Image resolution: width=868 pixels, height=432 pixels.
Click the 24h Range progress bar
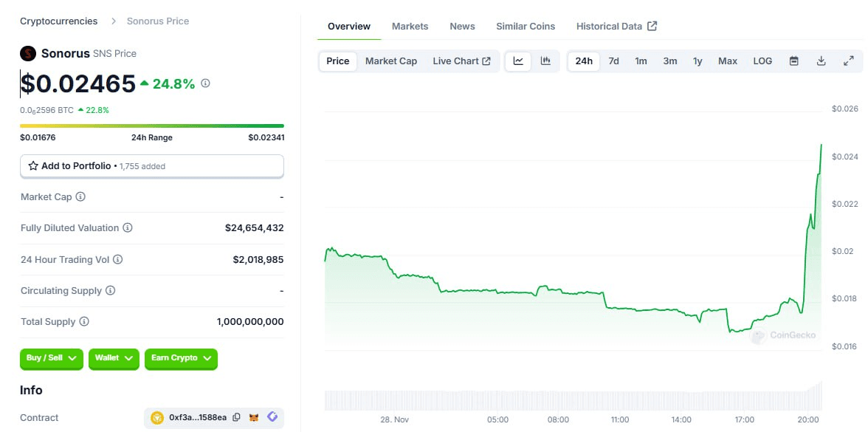tap(152, 126)
